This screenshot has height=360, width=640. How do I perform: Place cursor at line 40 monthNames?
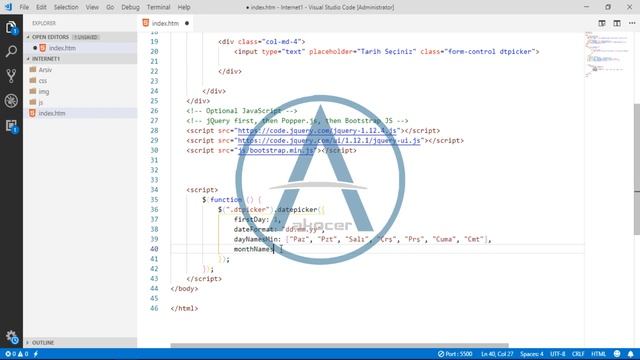pyautogui.click(x=253, y=249)
